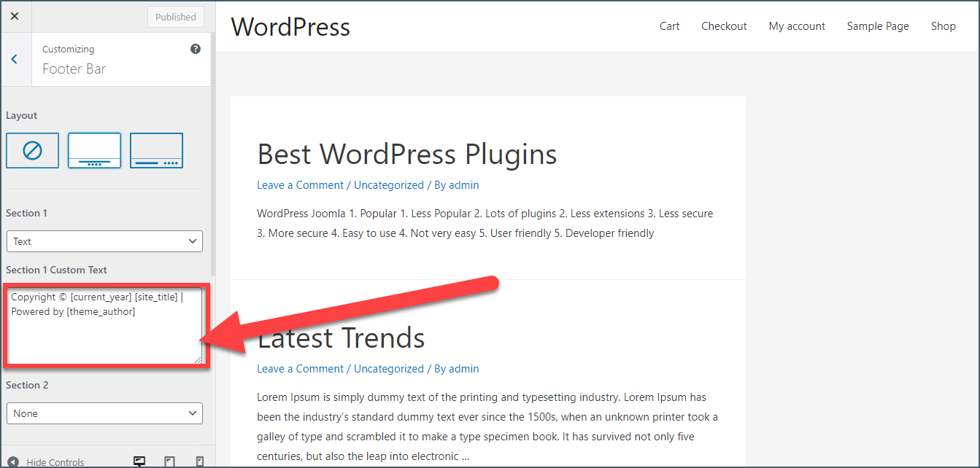
Task: Click the textarea corner grip handle
Action: coord(197,359)
